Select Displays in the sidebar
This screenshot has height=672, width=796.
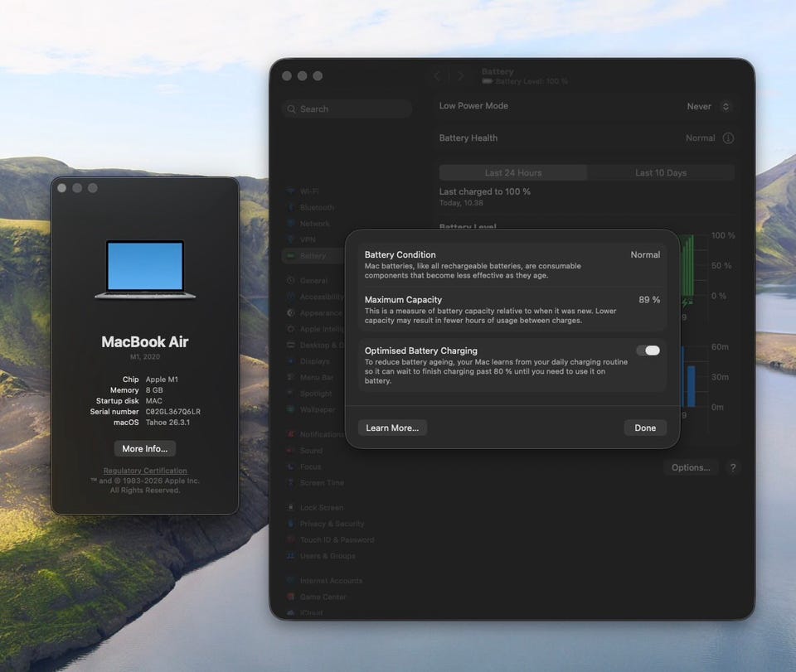click(308, 361)
